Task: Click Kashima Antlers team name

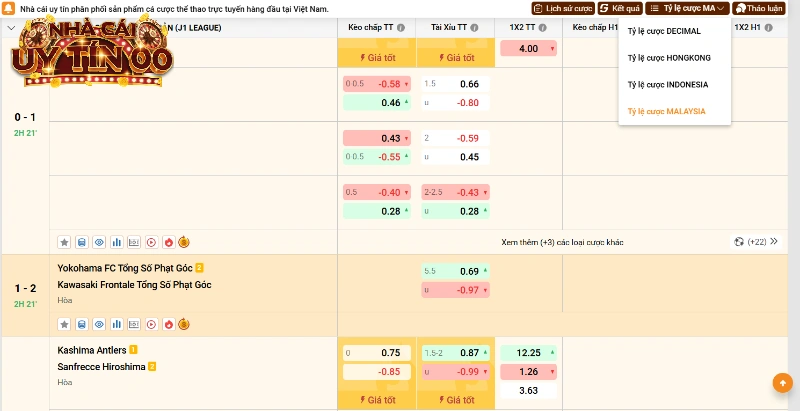Action: [92, 350]
